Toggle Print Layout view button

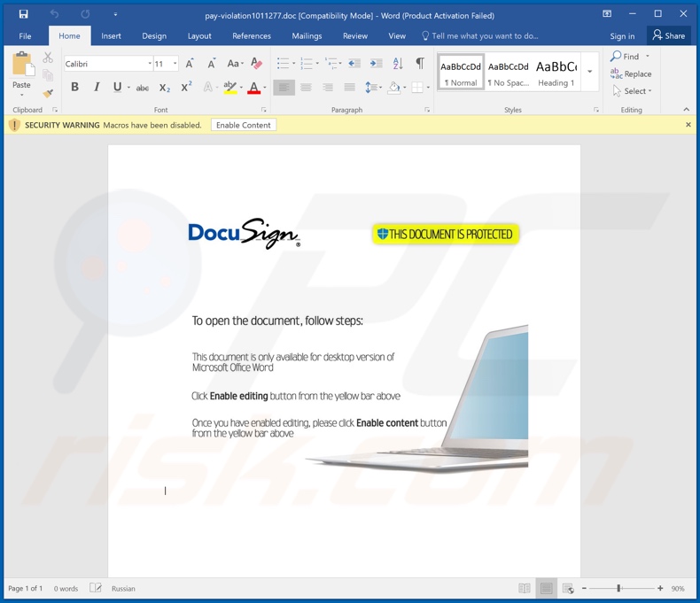click(547, 588)
